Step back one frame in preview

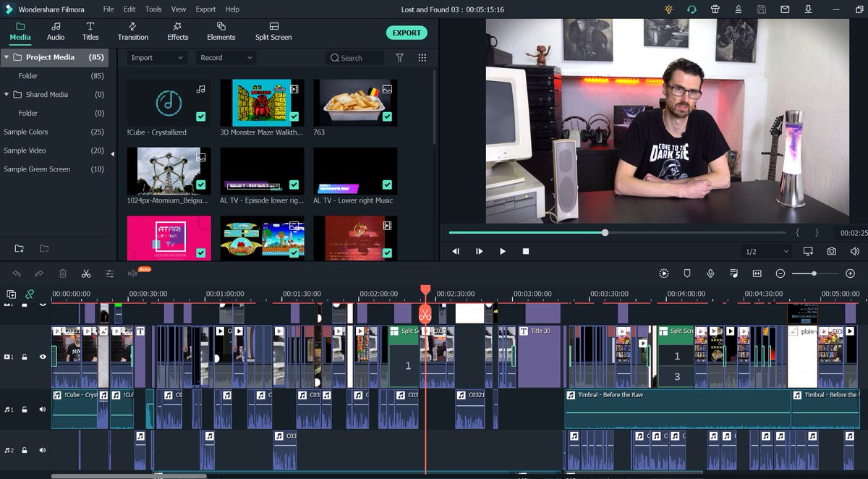456,251
